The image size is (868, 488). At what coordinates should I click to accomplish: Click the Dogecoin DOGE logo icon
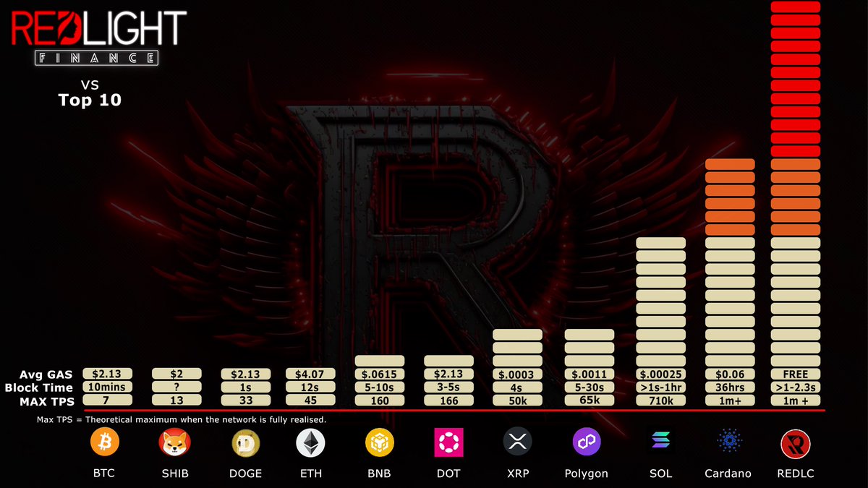click(245, 442)
